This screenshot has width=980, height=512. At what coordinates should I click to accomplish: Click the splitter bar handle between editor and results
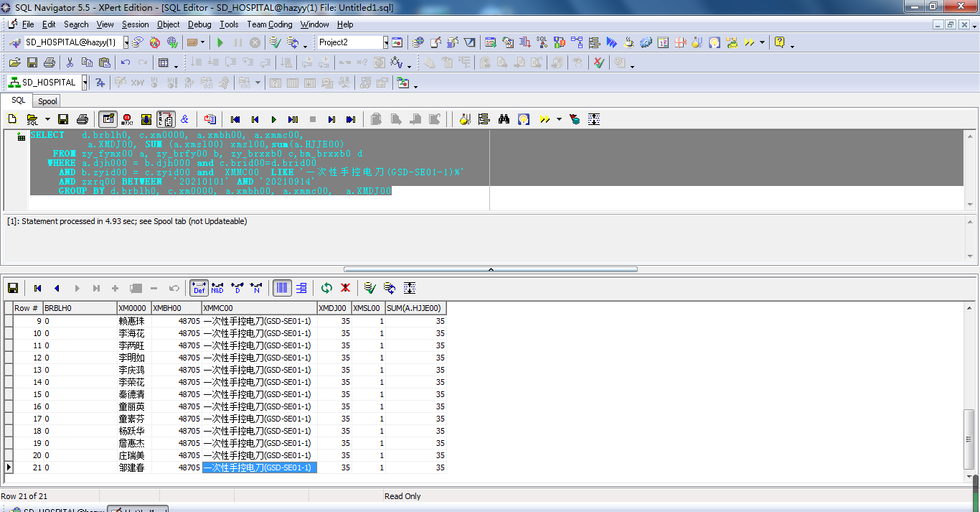tap(491, 270)
